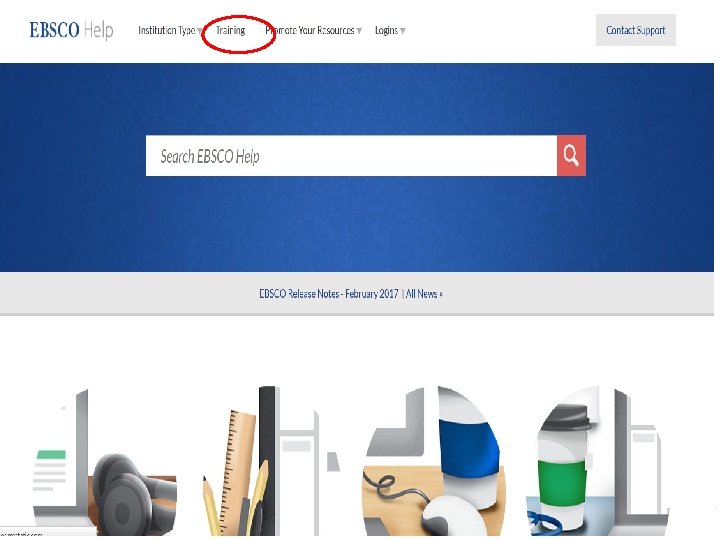Select the ruler and pencils illustration tile
Image resolution: width=720 pixels, height=540 pixels.
[x=271, y=461]
